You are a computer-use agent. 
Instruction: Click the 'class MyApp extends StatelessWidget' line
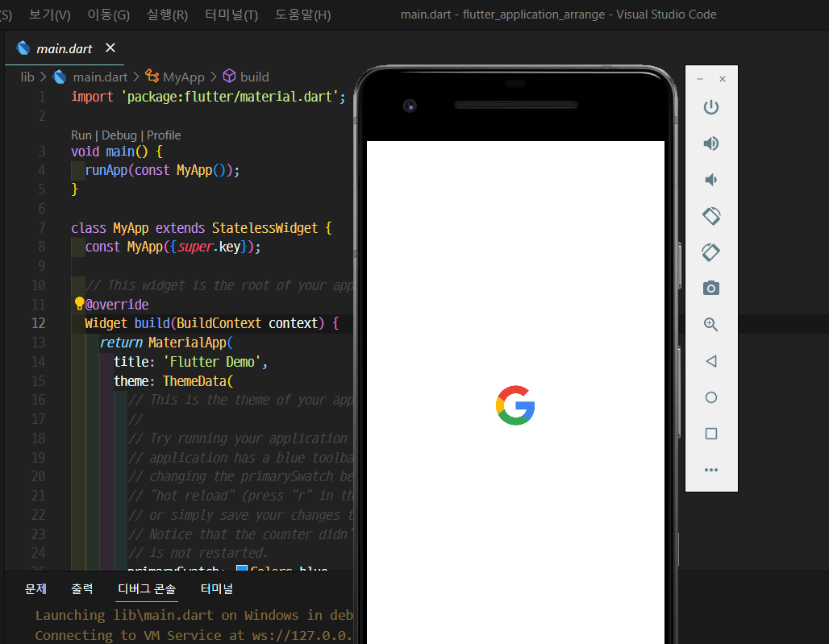coord(202,228)
